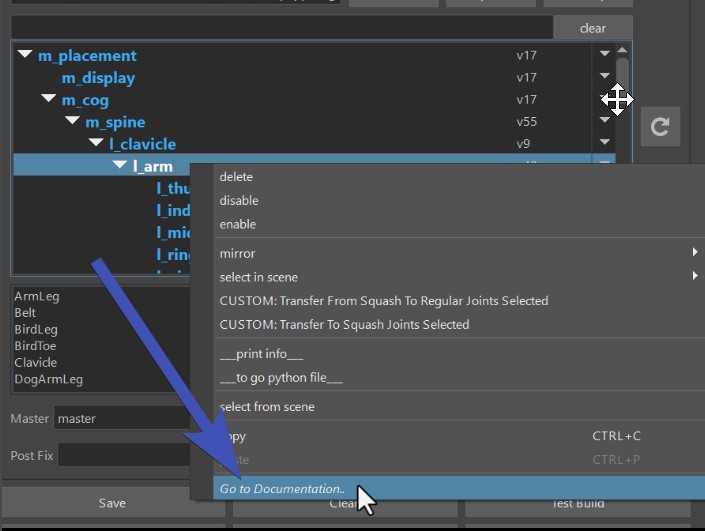This screenshot has width=705, height=531.
Task: Click the clear button beside search field
Action: [592, 28]
